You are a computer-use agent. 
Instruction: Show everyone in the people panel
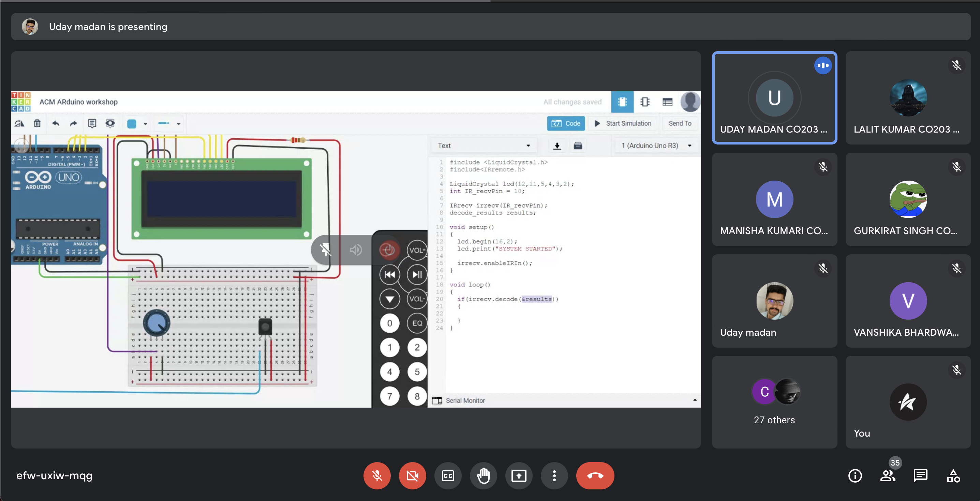[888, 475]
